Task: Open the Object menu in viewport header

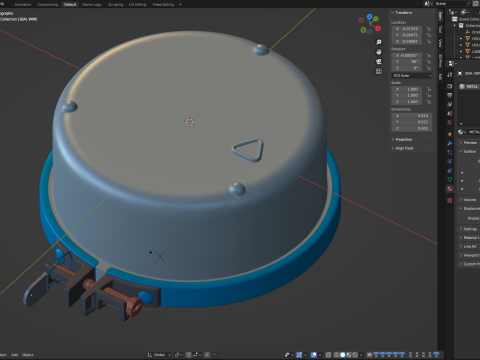Action: (x=28, y=355)
